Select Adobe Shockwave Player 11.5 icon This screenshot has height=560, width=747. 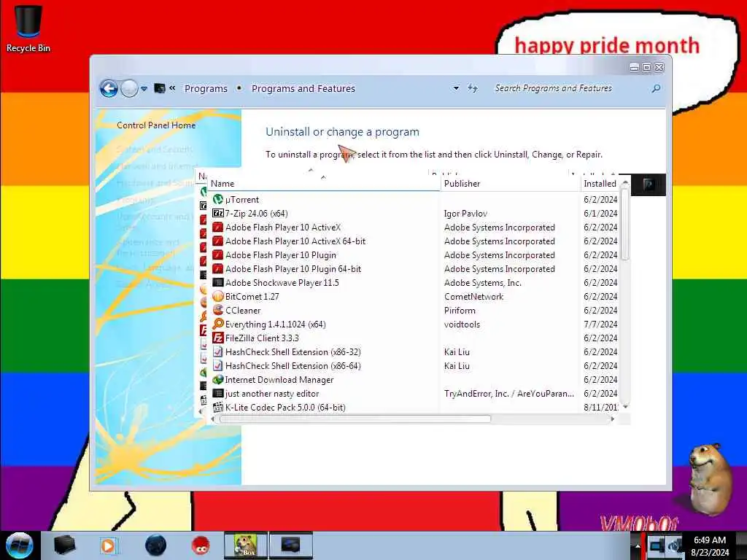coord(218,282)
